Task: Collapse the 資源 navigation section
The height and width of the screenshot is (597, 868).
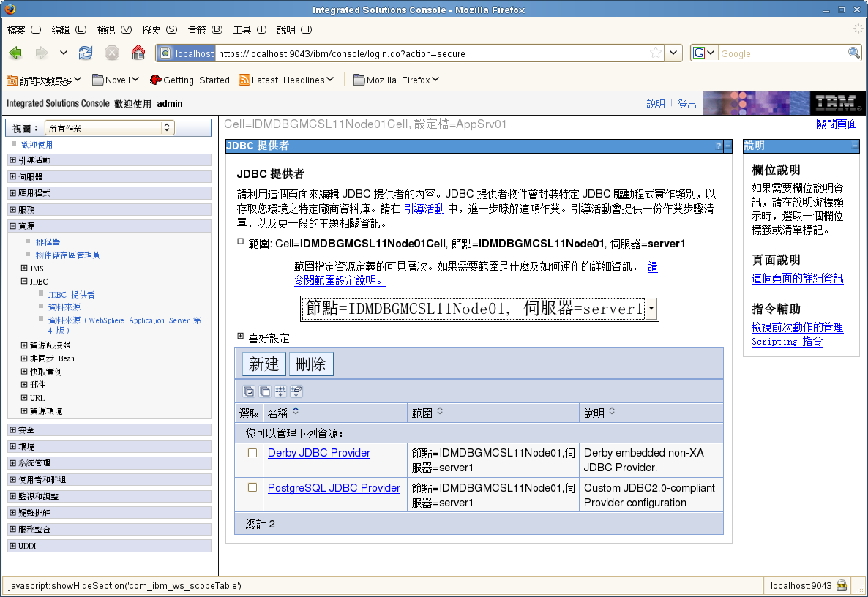Action: (x=12, y=226)
